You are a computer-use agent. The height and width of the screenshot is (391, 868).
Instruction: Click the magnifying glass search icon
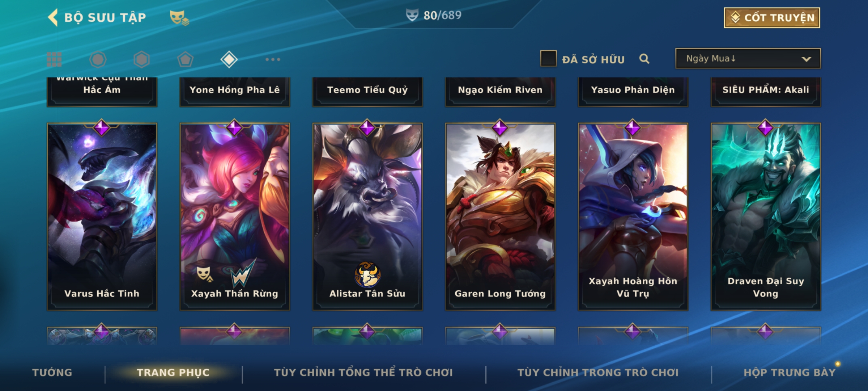[644, 59]
